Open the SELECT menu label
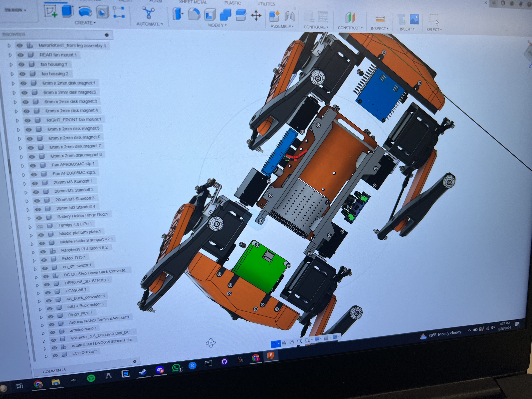This screenshot has width=532, height=399. click(434, 30)
